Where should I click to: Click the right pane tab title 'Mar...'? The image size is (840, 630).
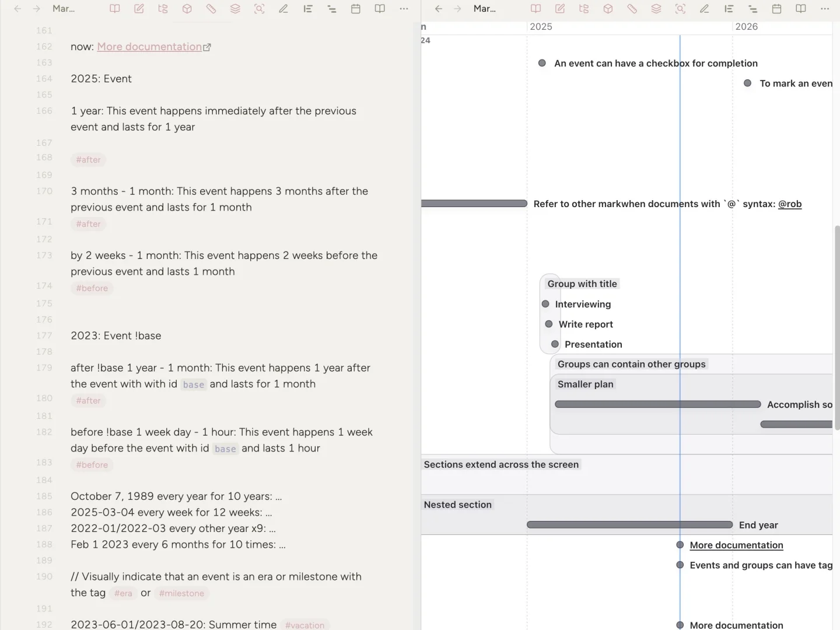(485, 9)
